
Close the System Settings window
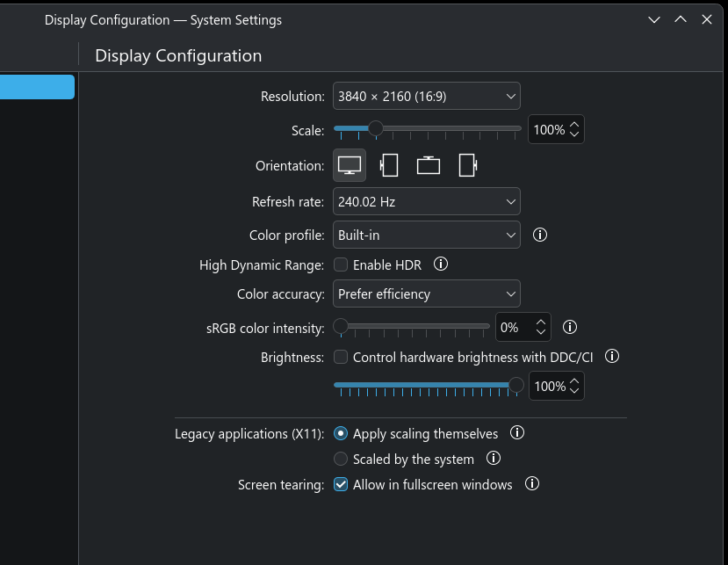pyautogui.click(x=707, y=20)
